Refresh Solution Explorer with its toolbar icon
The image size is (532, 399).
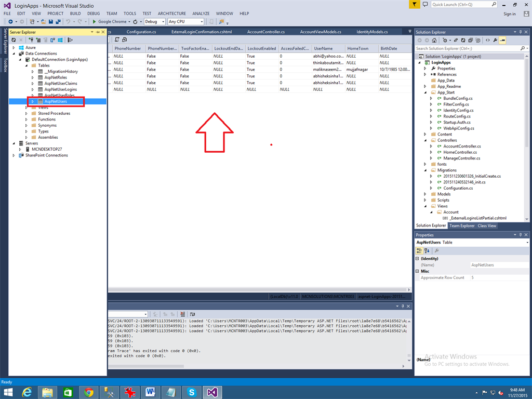pos(463,41)
